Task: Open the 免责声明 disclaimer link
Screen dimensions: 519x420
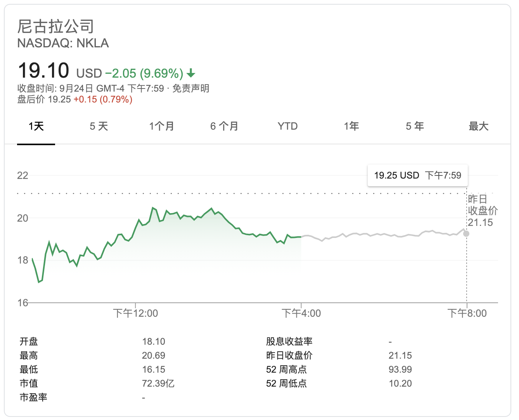Action: 190,89
